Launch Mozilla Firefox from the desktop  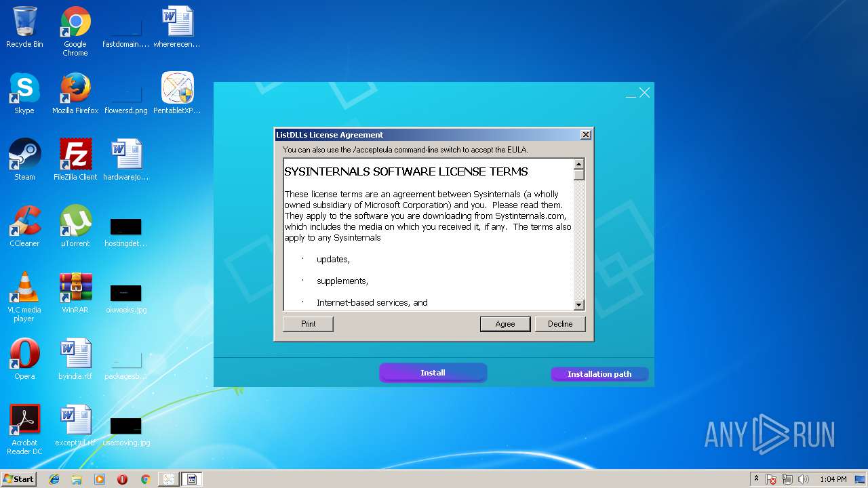tap(75, 94)
